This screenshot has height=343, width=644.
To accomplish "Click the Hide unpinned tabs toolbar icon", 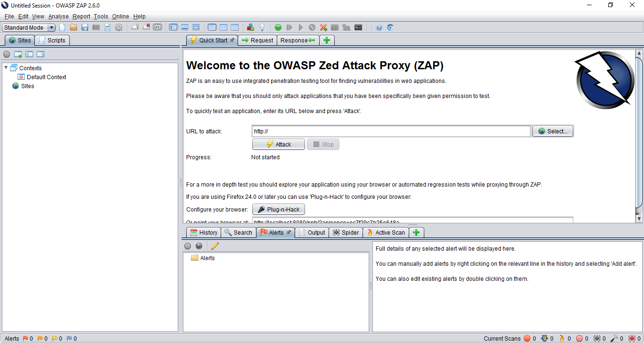I will tap(146, 27).
